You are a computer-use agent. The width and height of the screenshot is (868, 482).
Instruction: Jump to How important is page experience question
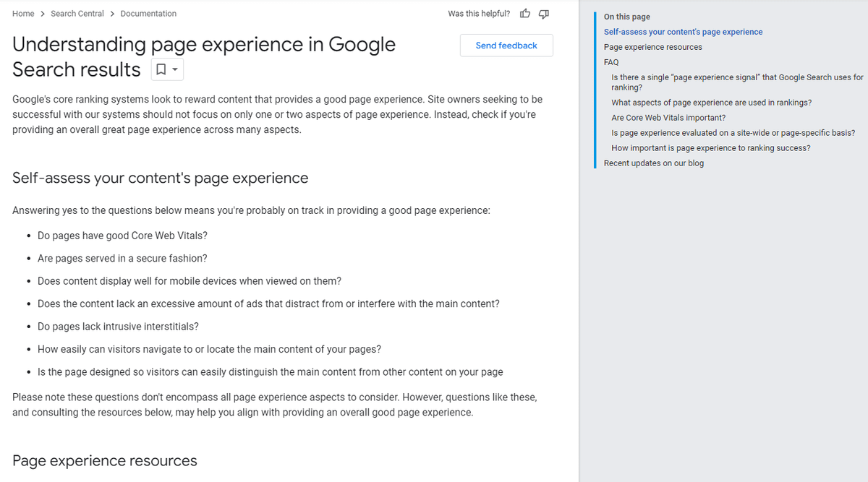tap(710, 148)
